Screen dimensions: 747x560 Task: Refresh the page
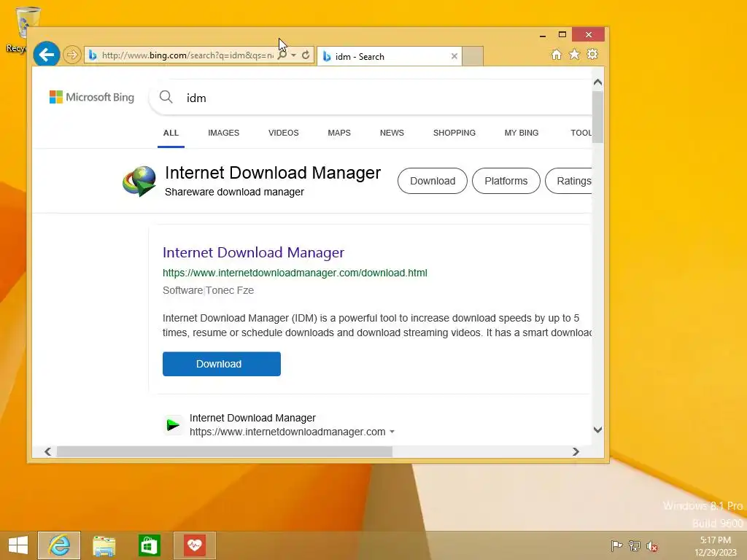point(306,55)
